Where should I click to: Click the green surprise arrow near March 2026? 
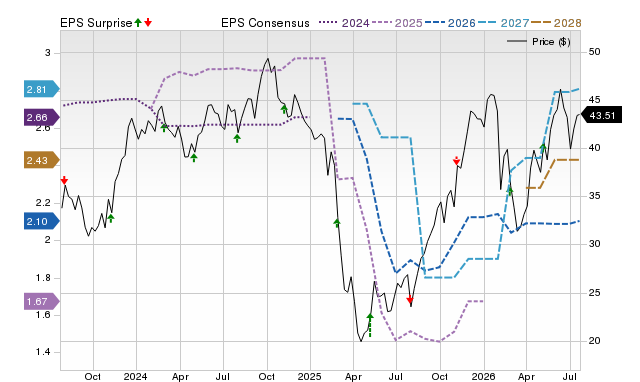[x=510, y=190]
